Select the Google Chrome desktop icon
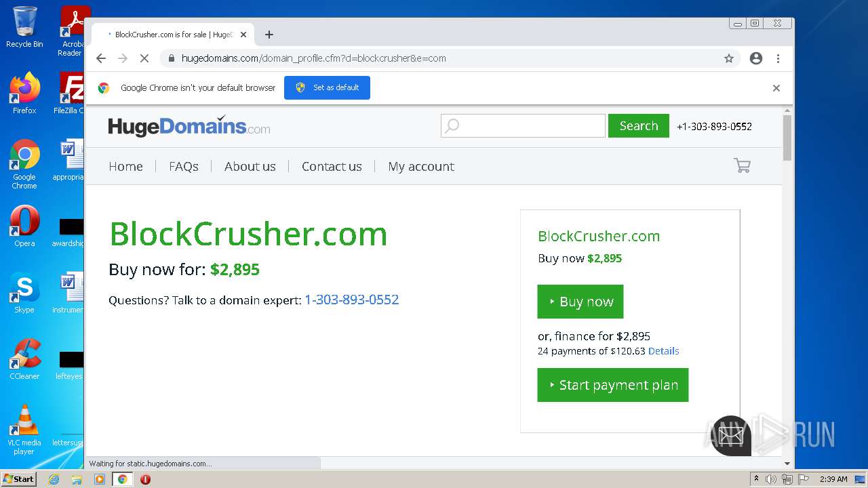The image size is (868, 488). (24, 164)
